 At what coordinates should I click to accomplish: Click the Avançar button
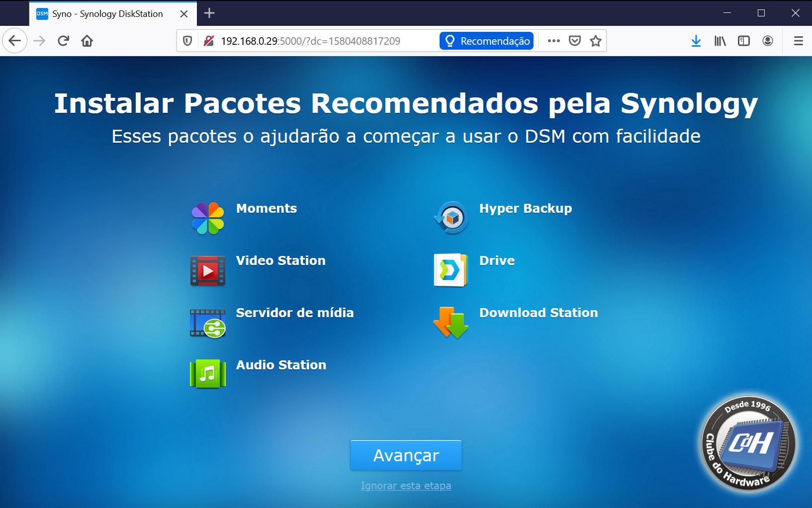tap(406, 455)
